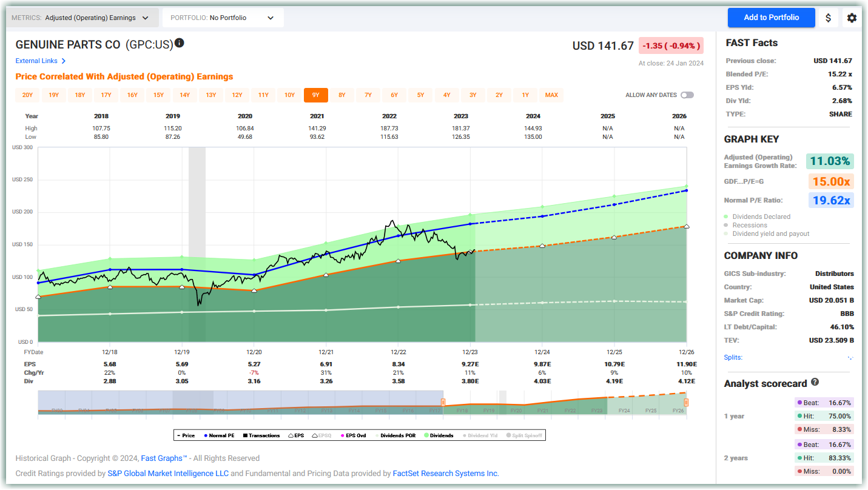868x490 pixels.
Task: Toggle the Dividends legend entry
Action: click(x=439, y=435)
